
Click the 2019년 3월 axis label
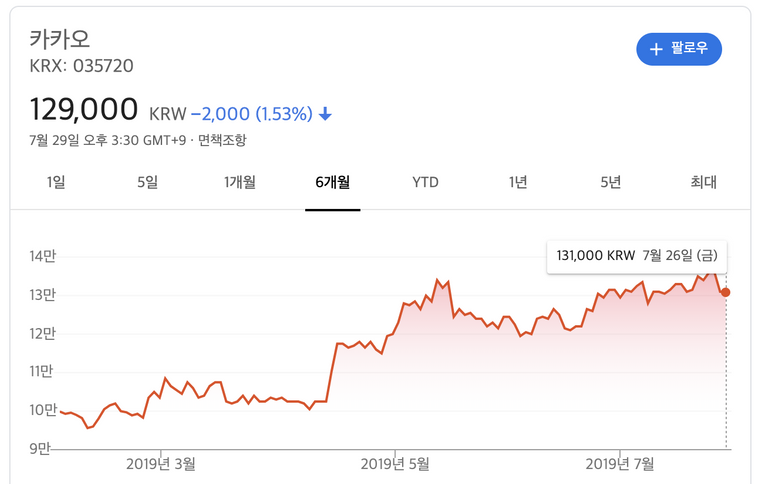pos(161,464)
